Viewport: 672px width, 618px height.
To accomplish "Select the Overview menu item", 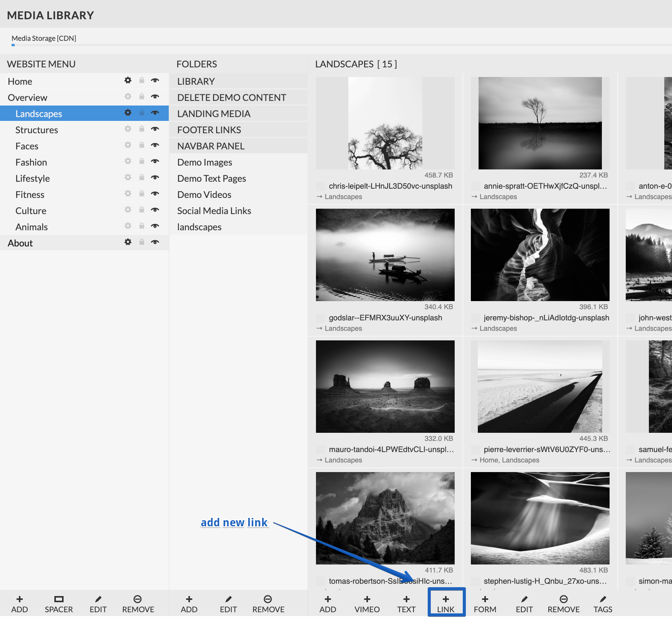I will pos(84,97).
